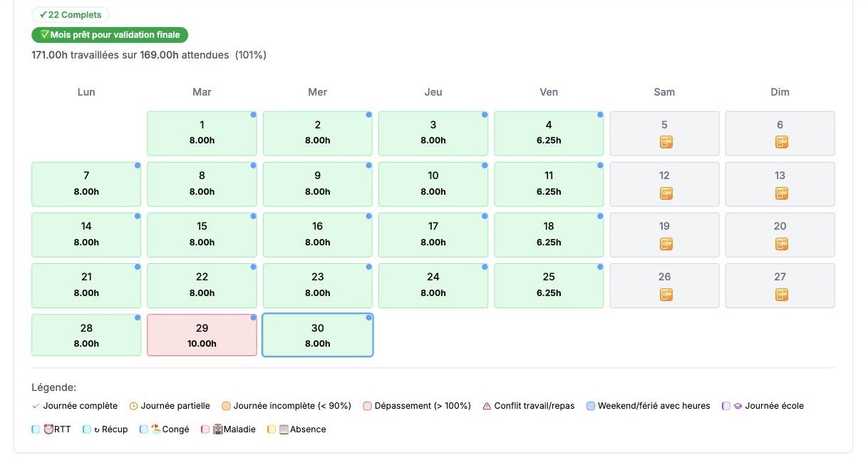Screen dimensions: 868x458
Task: Open day 23 calendar cell
Action: [x=318, y=285]
